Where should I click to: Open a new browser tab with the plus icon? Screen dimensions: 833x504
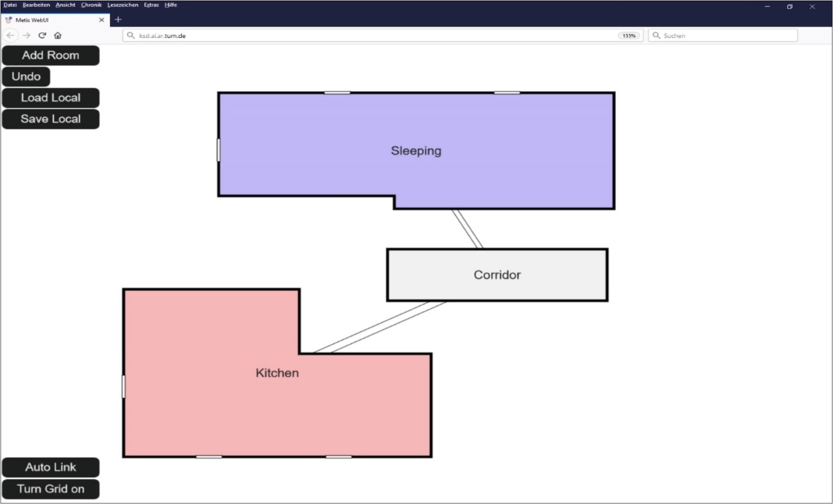(x=118, y=19)
